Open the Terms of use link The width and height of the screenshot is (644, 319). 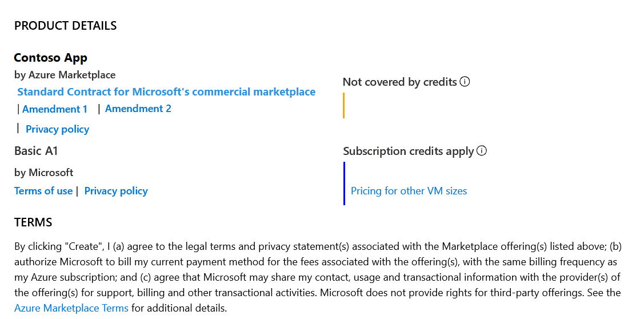point(43,191)
